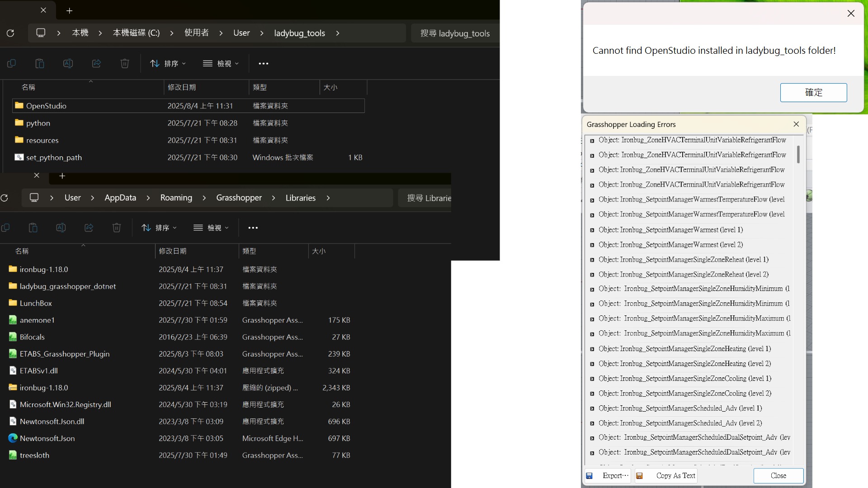Click Close button in Grasshopper Loading Errors

[778, 476]
